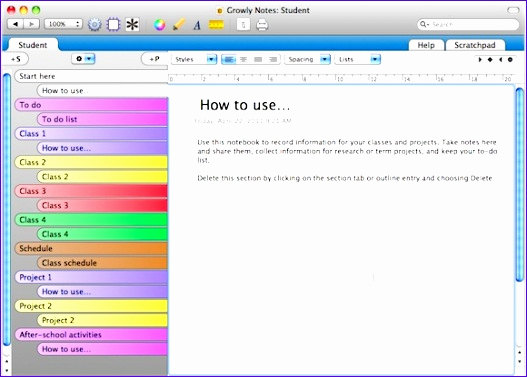Select the square note-container tool icon
The height and width of the screenshot is (377, 527).
coord(113,25)
